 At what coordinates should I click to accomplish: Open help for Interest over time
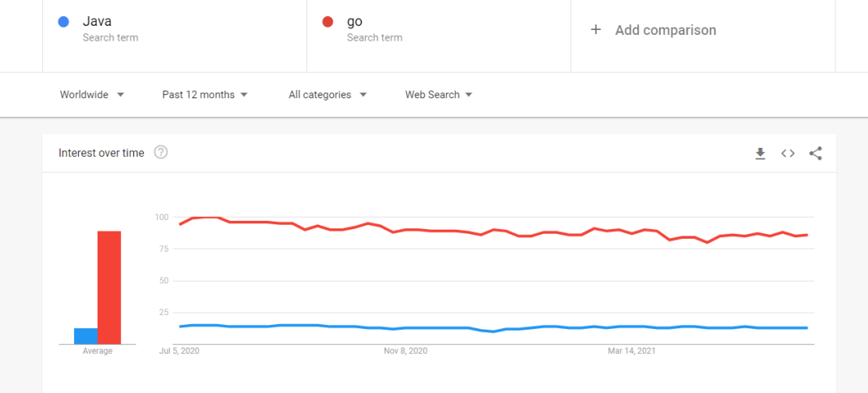(161, 153)
